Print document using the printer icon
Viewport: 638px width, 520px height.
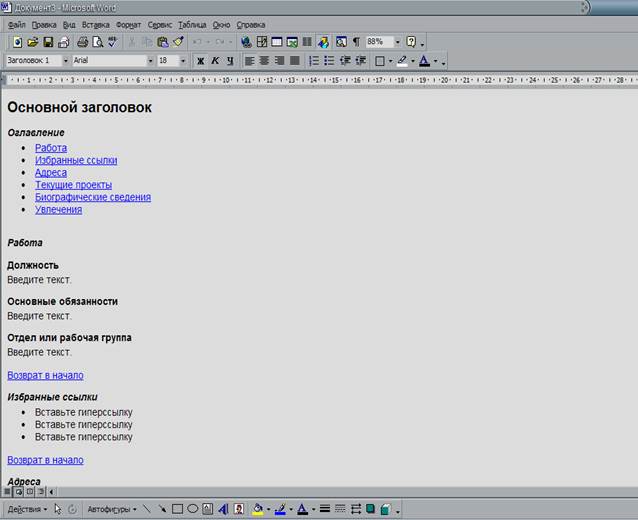(x=83, y=42)
